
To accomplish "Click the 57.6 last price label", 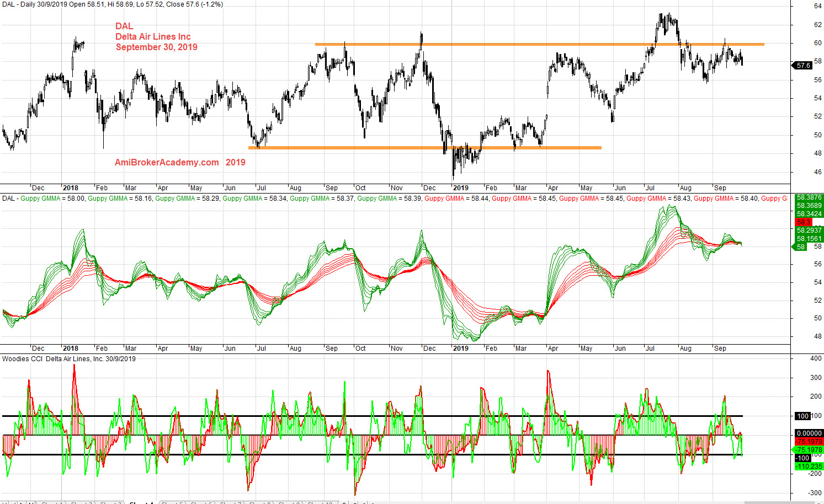I will click(803, 65).
